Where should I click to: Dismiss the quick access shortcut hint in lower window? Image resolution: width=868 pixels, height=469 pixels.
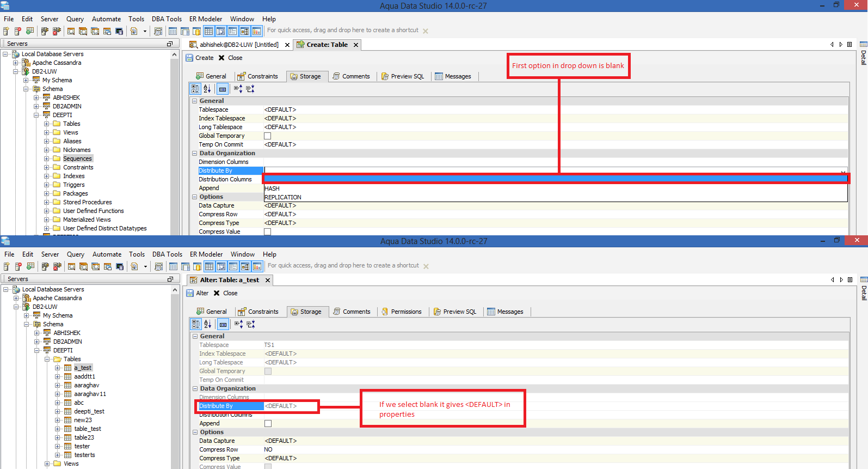click(x=426, y=266)
